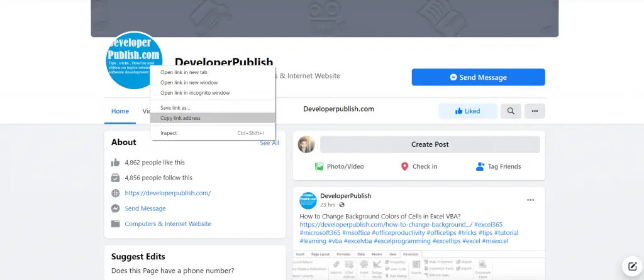Open the page's three-dot options button
The width and height of the screenshot is (644, 280).
coord(535,111)
